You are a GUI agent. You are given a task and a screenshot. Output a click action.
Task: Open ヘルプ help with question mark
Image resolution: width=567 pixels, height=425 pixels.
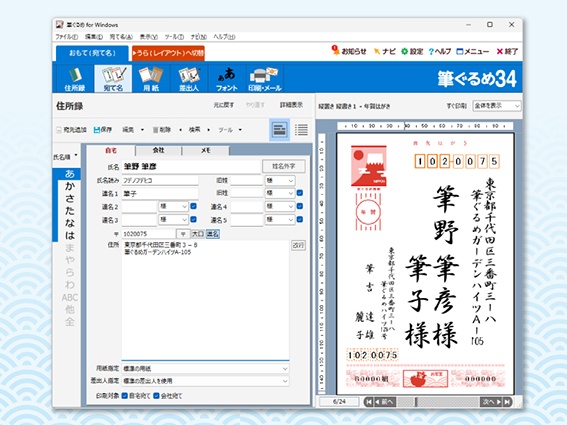pos(440,51)
